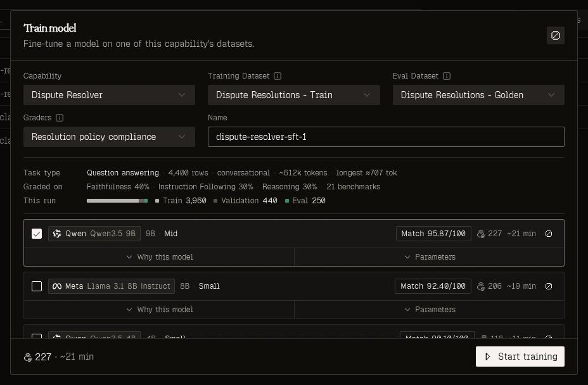
Task: Expand Parameters for Qwen3.5 9B
Action: pos(430,257)
